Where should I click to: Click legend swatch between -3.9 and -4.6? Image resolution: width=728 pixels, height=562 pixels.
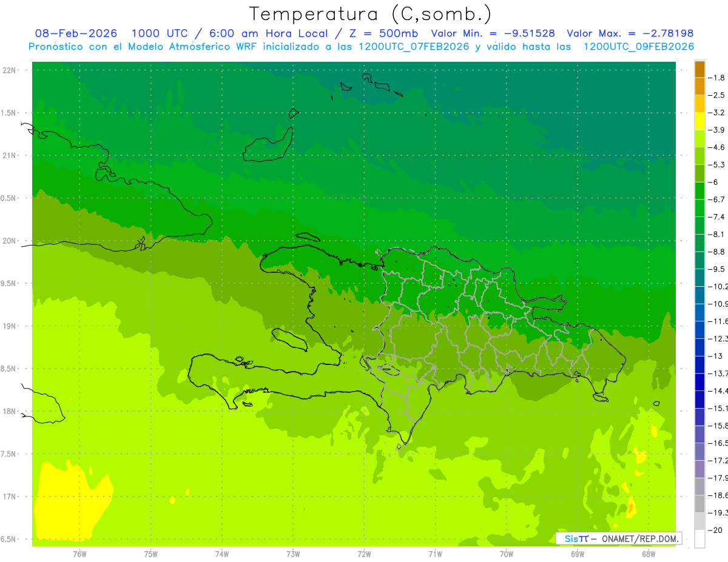[x=699, y=139]
